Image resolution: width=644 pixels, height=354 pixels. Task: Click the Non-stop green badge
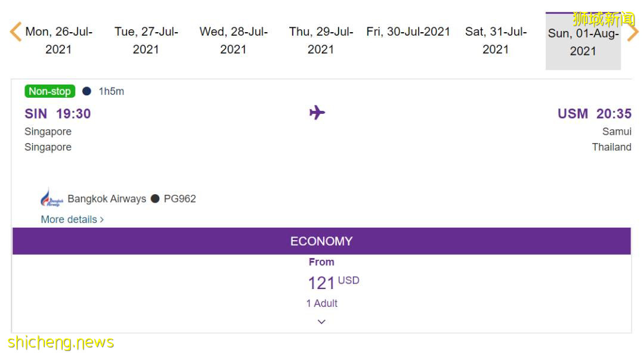[x=48, y=91]
